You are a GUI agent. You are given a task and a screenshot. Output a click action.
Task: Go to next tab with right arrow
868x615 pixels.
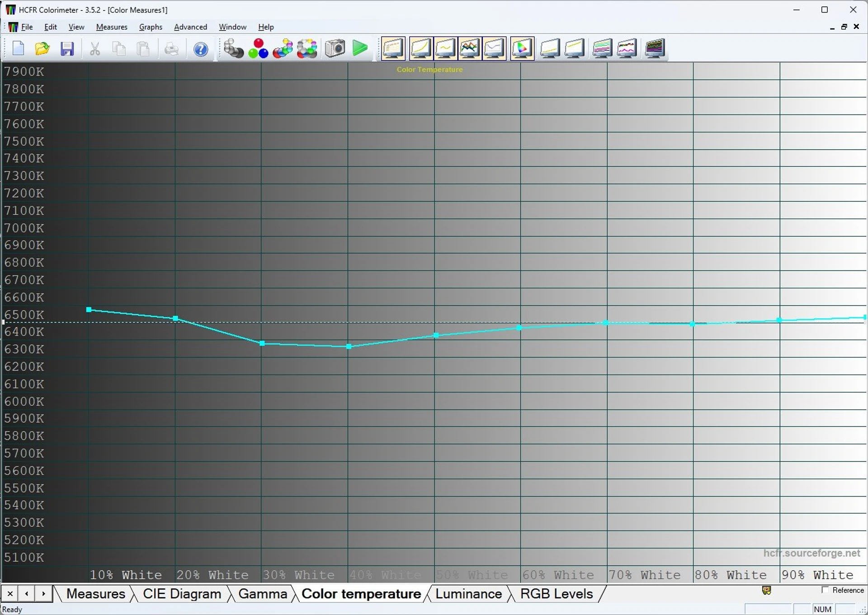43,594
